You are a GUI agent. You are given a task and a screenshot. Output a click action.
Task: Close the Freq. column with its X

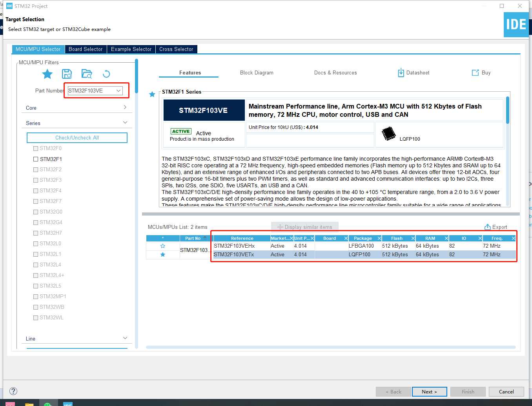coord(514,238)
